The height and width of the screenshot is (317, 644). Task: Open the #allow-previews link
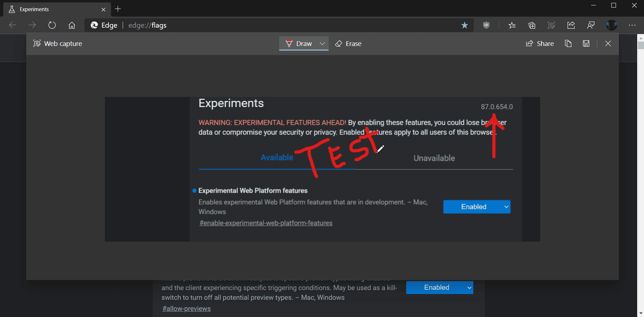pyautogui.click(x=186, y=308)
